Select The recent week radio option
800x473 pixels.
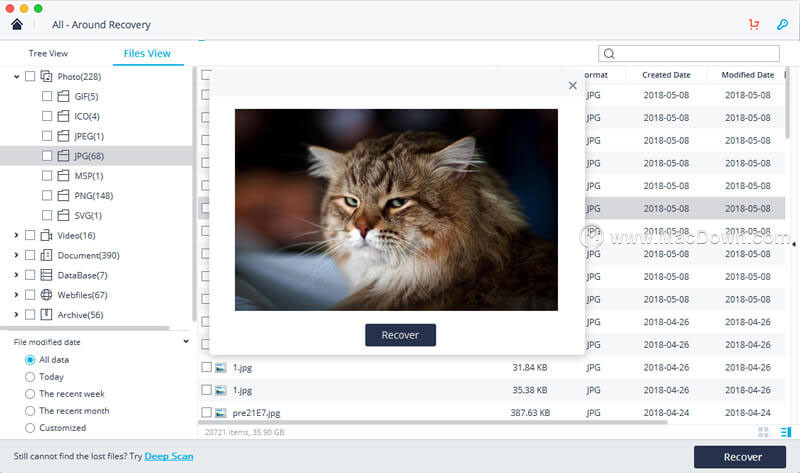tap(30, 394)
